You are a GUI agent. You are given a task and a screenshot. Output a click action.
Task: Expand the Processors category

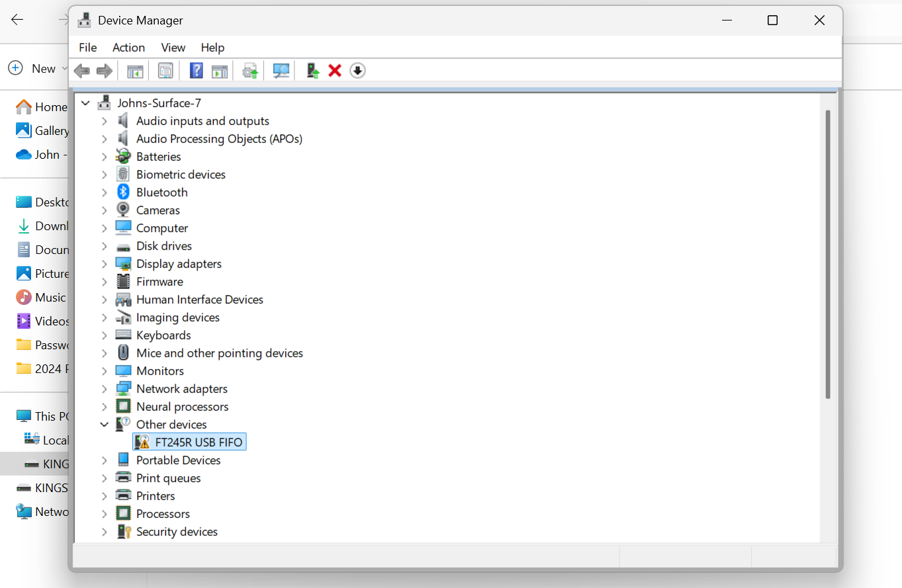(x=104, y=514)
